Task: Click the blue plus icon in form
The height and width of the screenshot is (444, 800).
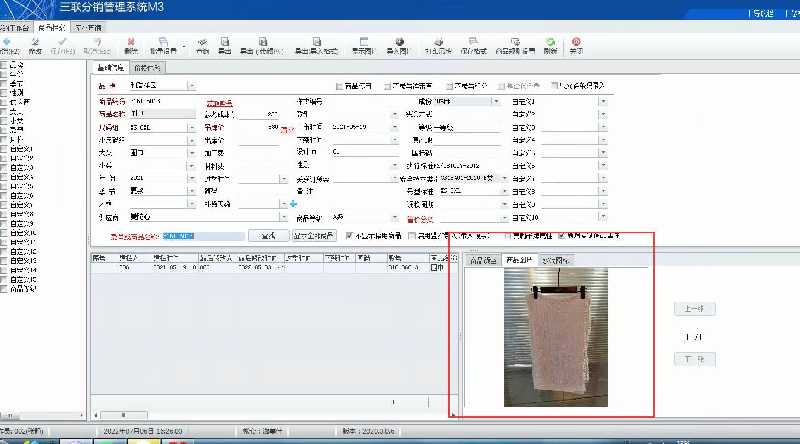Action: click(x=294, y=203)
